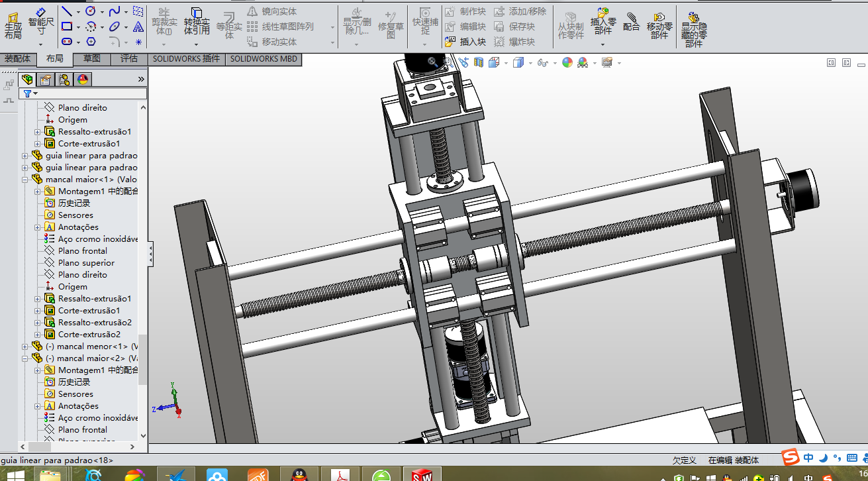868x481 pixels.
Task: Toggle the hide/show items glasses icon
Action: point(542,62)
